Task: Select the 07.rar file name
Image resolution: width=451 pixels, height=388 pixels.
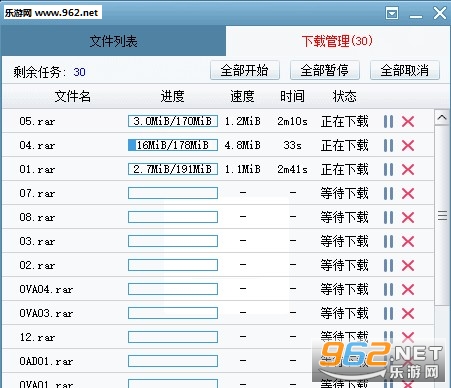Action: (37, 193)
